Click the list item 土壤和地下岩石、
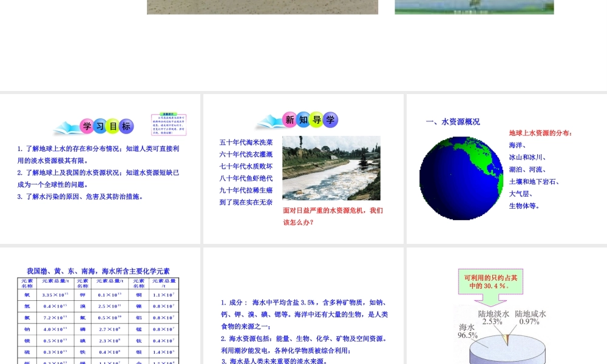This screenshot has width=607, height=364. click(534, 181)
